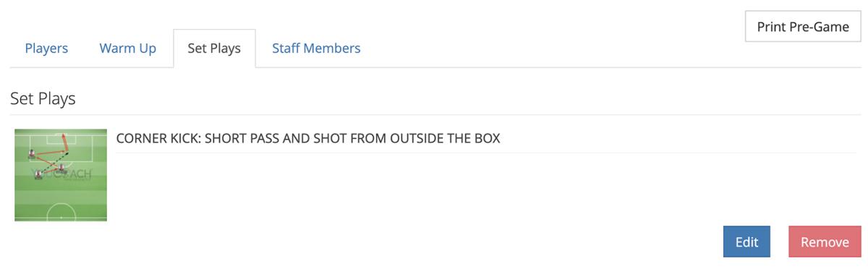Screen dimensions: 868x269
Task: Select the Set Plays tab
Action: click(x=214, y=48)
